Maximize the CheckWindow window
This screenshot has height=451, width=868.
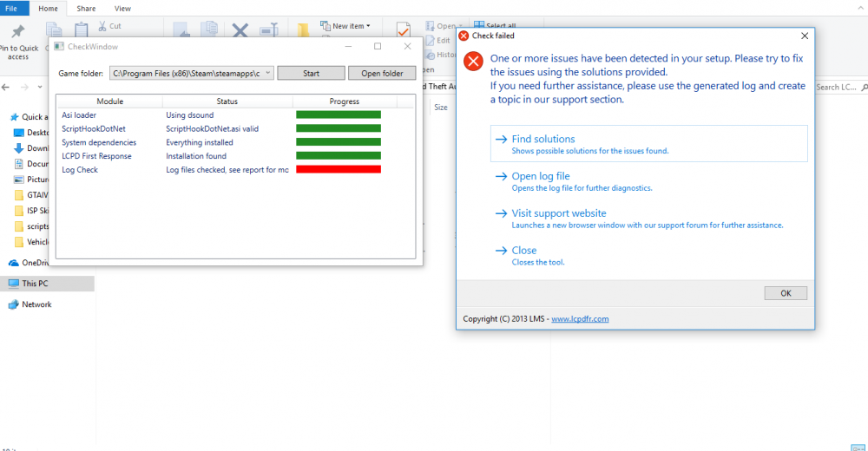378,47
